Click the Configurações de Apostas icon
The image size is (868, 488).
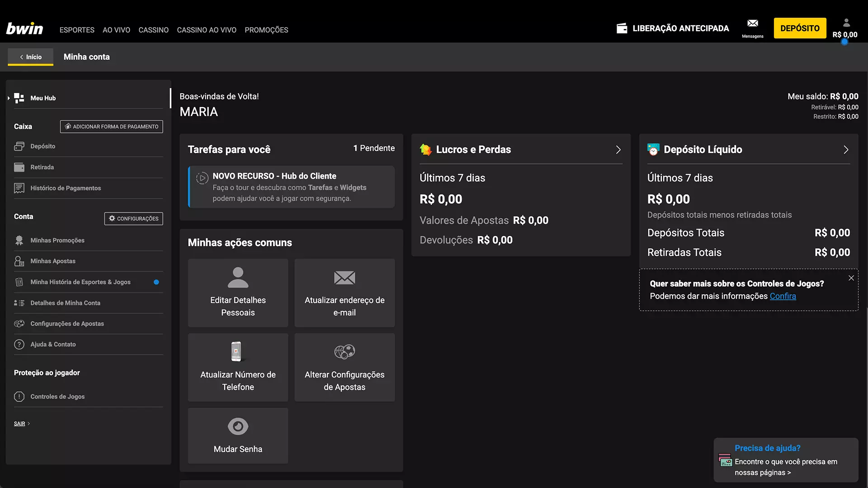point(19,324)
